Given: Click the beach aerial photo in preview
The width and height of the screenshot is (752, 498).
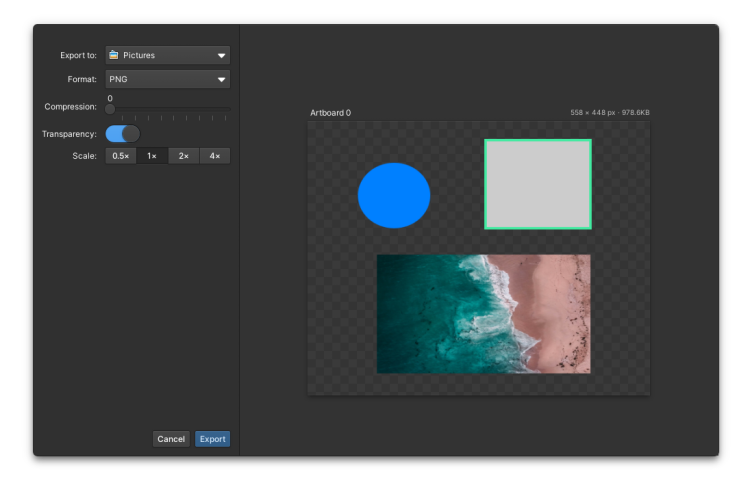Looking at the screenshot, I should pos(483,313).
